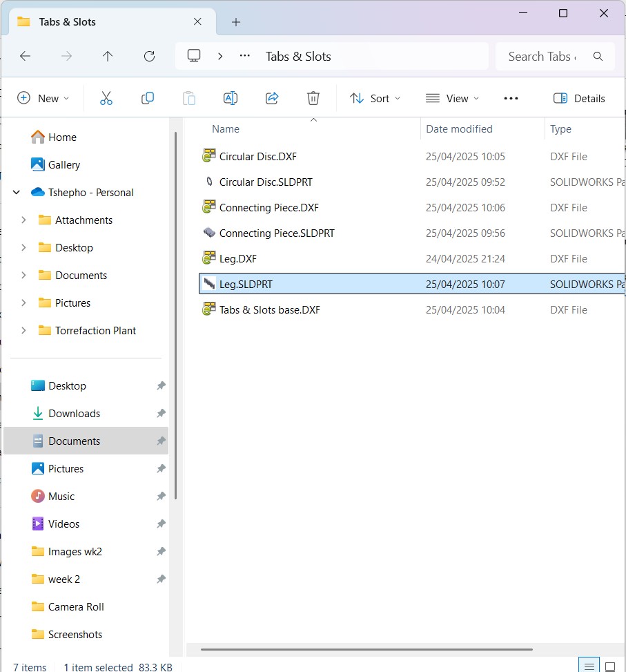Image resolution: width=626 pixels, height=672 pixels.
Task: Collapse the Tshepo - Personal tree
Action: coord(17,193)
